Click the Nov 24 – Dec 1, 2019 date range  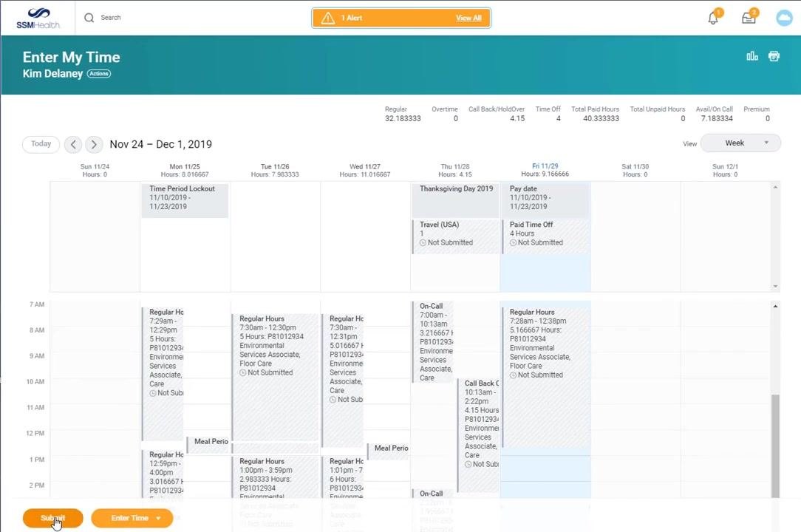click(x=161, y=145)
